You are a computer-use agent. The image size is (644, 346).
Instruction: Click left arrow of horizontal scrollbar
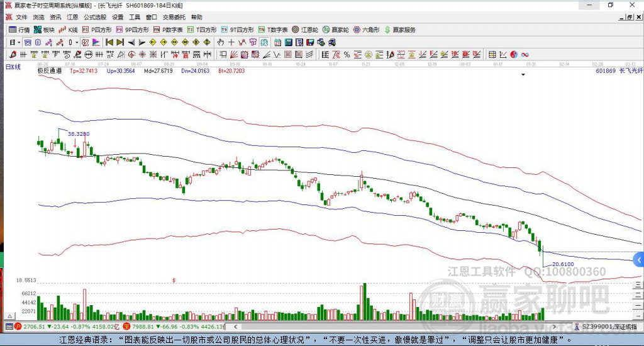[x=235, y=326]
